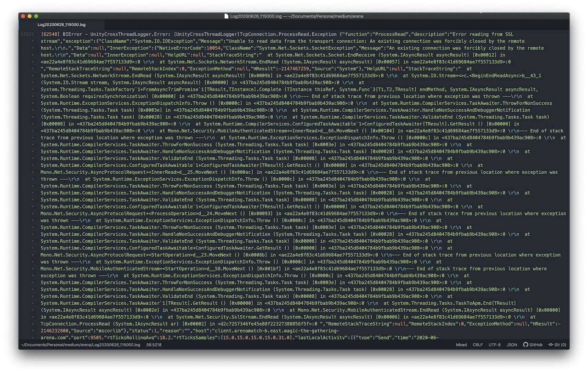The image size is (588, 374).
Task: Open go-to-line via cursor position 36:5218
Action: click(x=153, y=345)
